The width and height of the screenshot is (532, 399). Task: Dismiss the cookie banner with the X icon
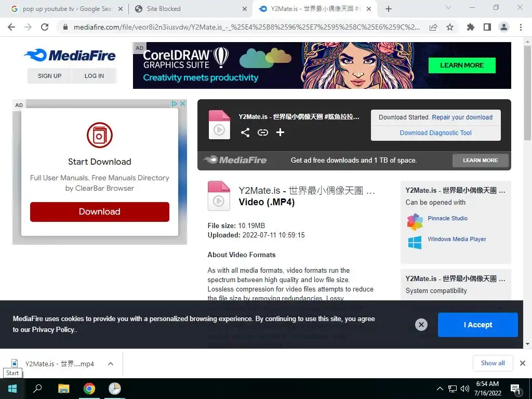[421, 325]
